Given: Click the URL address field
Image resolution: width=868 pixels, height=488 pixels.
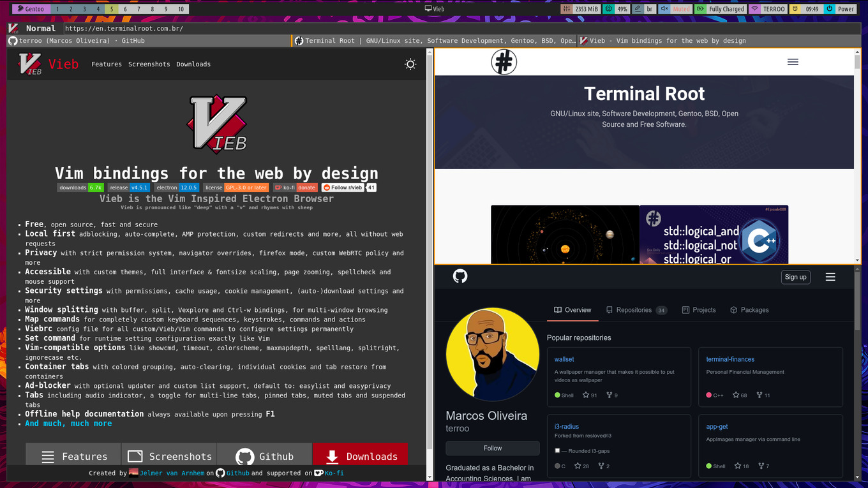Looking at the screenshot, I should (x=461, y=28).
